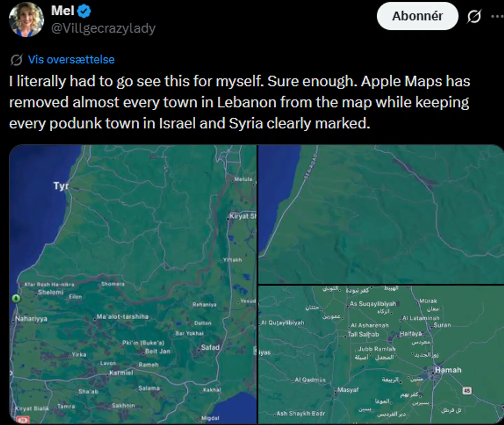504x425 pixels.
Task: Open Mel's profile avatar photo
Action: pyautogui.click(x=26, y=19)
